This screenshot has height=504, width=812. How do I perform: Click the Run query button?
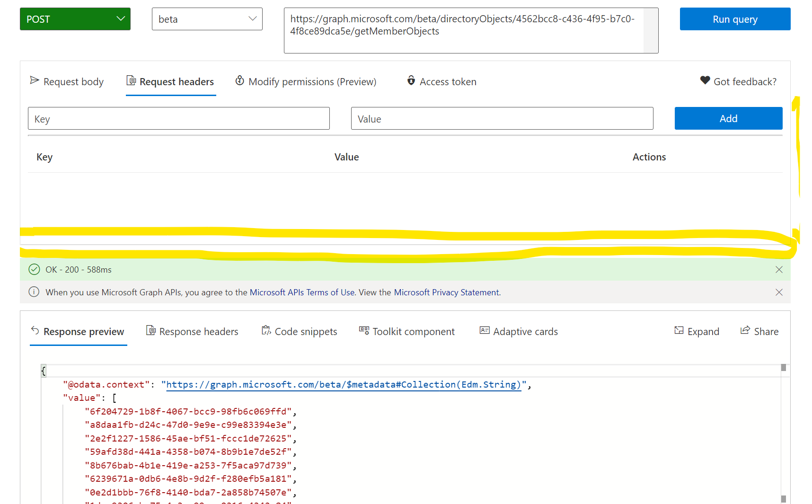[x=734, y=19]
